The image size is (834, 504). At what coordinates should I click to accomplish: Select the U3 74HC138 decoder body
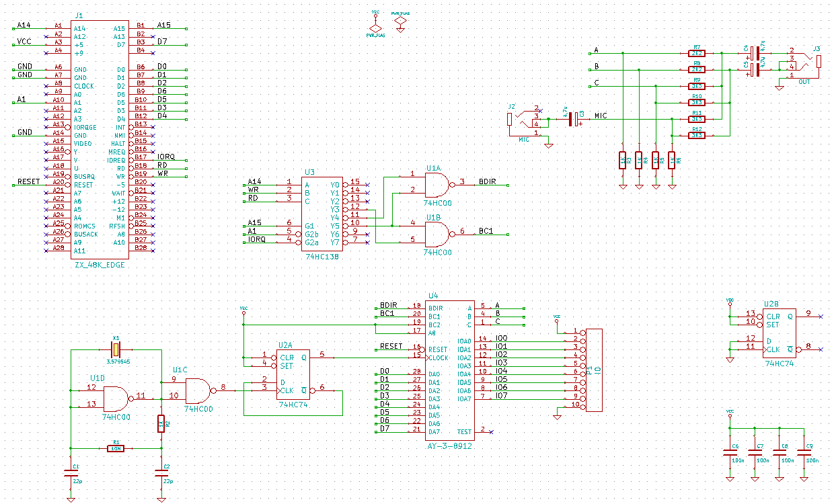pyautogui.click(x=322, y=214)
